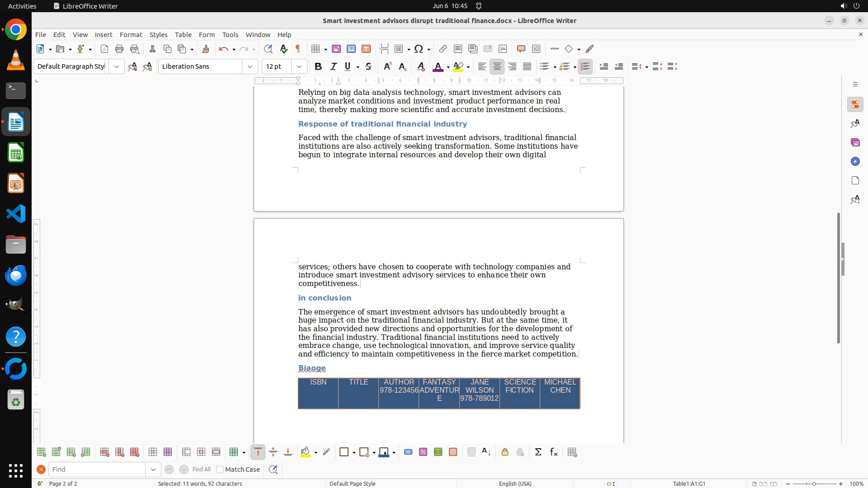Open the Table menu
Screen dimensions: 868x488
pos(183,34)
